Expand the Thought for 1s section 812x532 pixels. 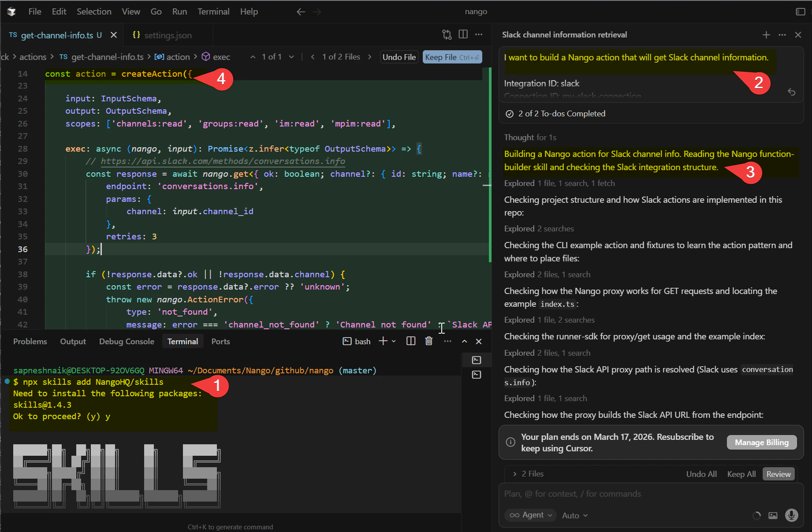530,138
